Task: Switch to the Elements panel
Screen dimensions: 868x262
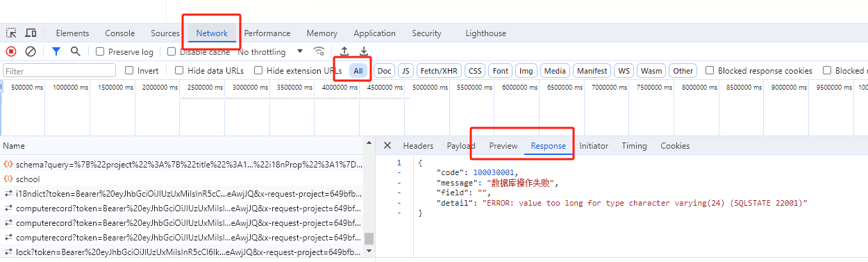Action: pyautogui.click(x=72, y=33)
